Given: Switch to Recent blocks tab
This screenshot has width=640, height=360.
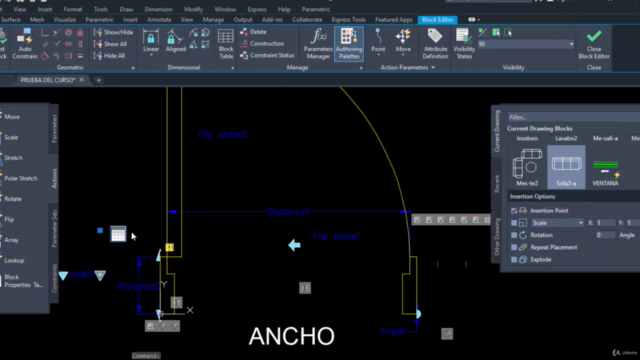Looking at the screenshot, I should point(497,184).
